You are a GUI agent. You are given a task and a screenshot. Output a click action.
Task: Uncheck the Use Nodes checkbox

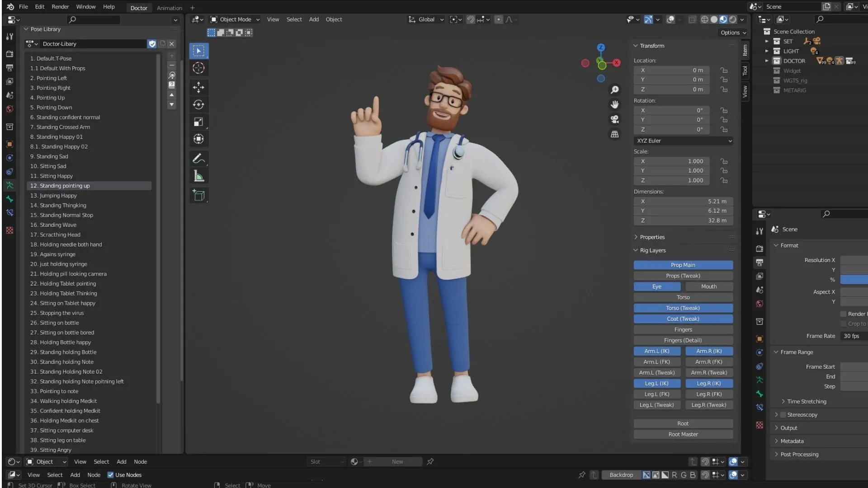pos(111,475)
